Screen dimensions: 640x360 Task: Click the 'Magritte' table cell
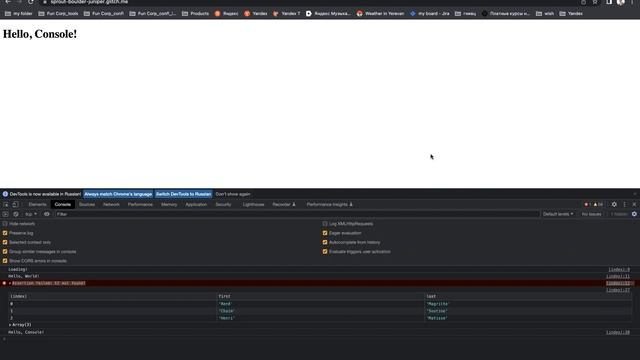pos(528,304)
